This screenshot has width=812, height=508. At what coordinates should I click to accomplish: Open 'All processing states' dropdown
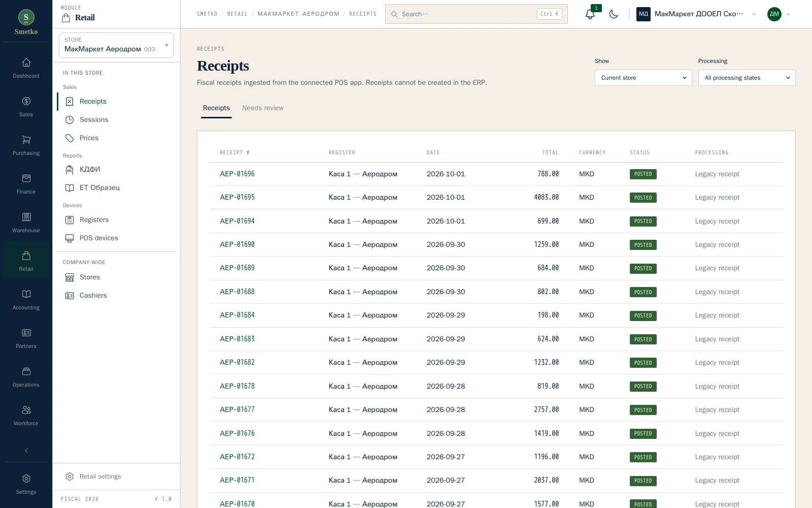pos(747,78)
